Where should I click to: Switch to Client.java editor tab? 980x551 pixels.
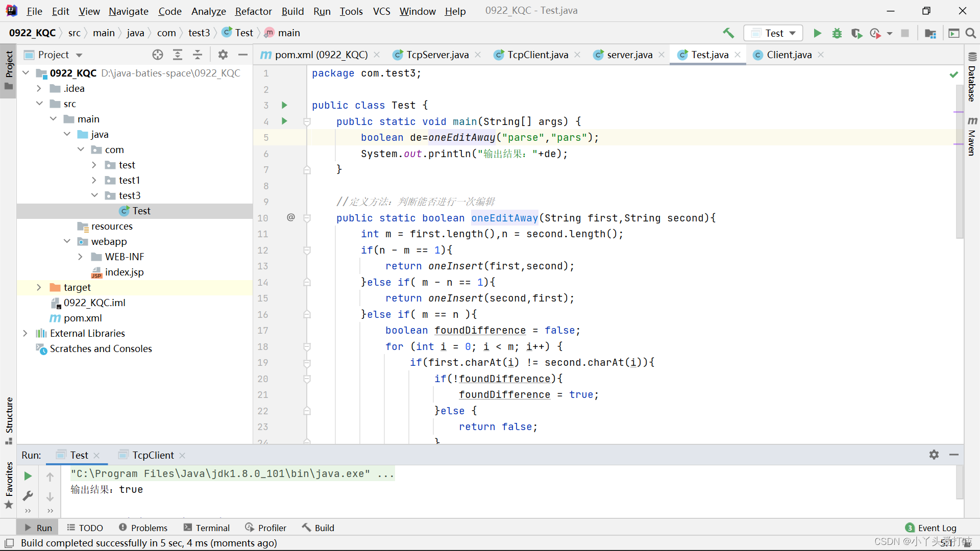789,55
